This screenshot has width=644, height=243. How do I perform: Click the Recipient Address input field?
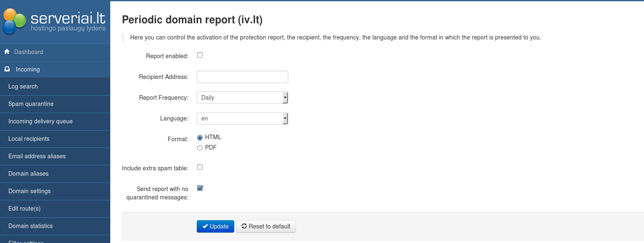pyautogui.click(x=242, y=77)
